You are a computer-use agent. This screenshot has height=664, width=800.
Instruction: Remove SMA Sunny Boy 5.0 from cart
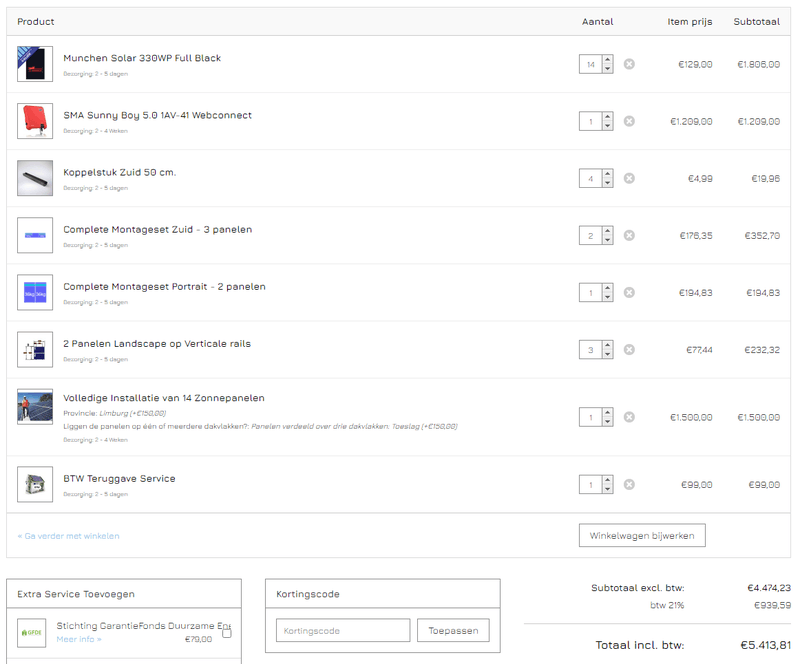click(629, 121)
